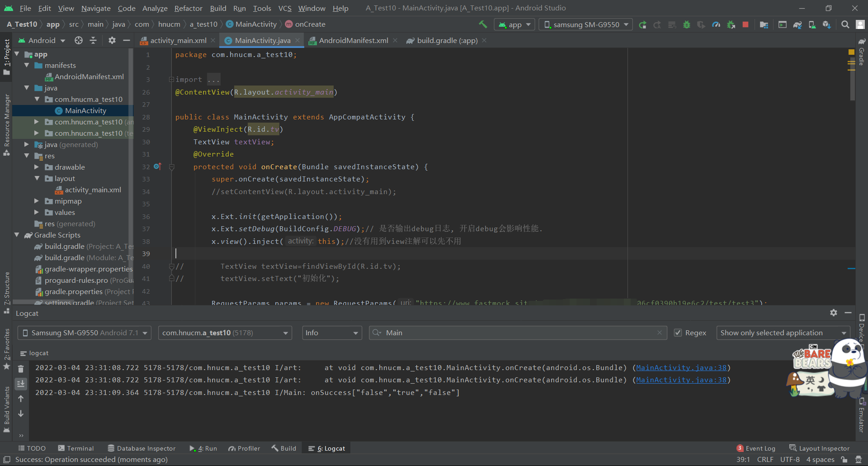Open the Build menu
The height and width of the screenshot is (466, 868).
pyautogui.click(x=218, y=8)
